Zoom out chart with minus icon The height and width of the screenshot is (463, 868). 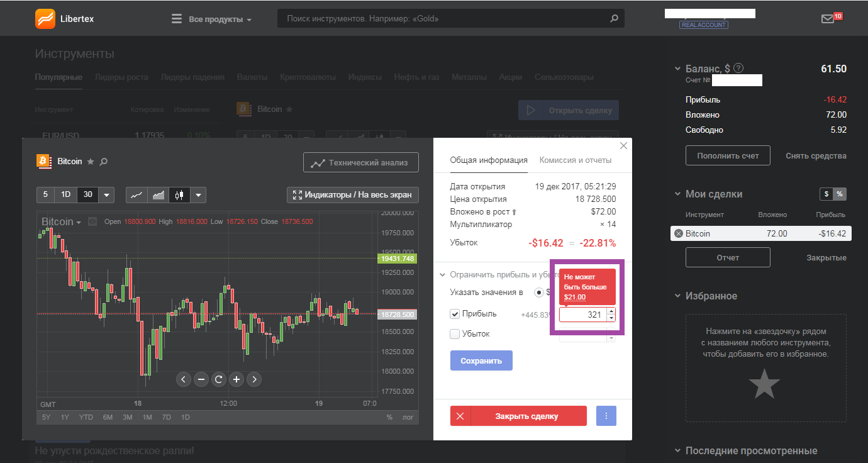[x=201, y=379]
